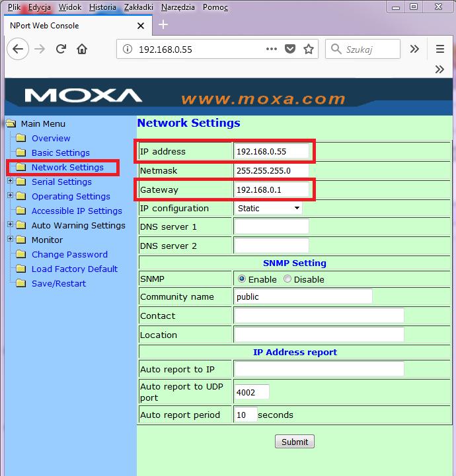Open Network Settings in sidebar
Viewport: 456px width, 476px height.
point(67,167)
